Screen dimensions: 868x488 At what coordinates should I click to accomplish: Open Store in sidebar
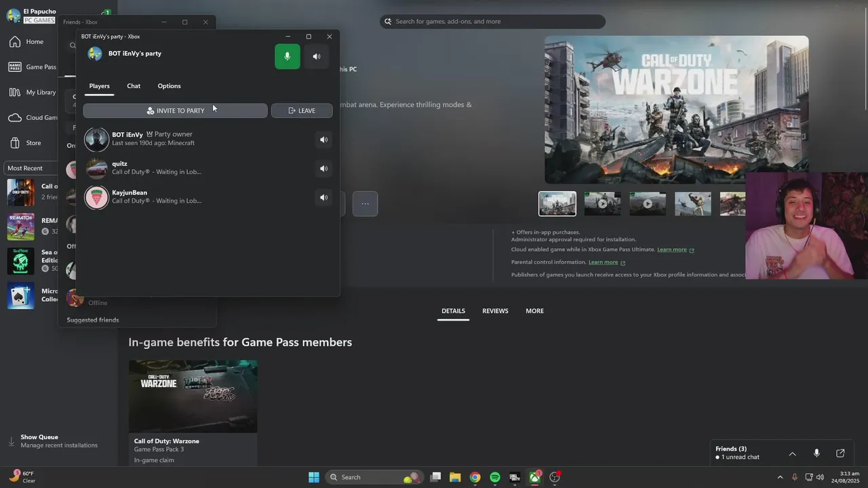[x=26, y=143]
